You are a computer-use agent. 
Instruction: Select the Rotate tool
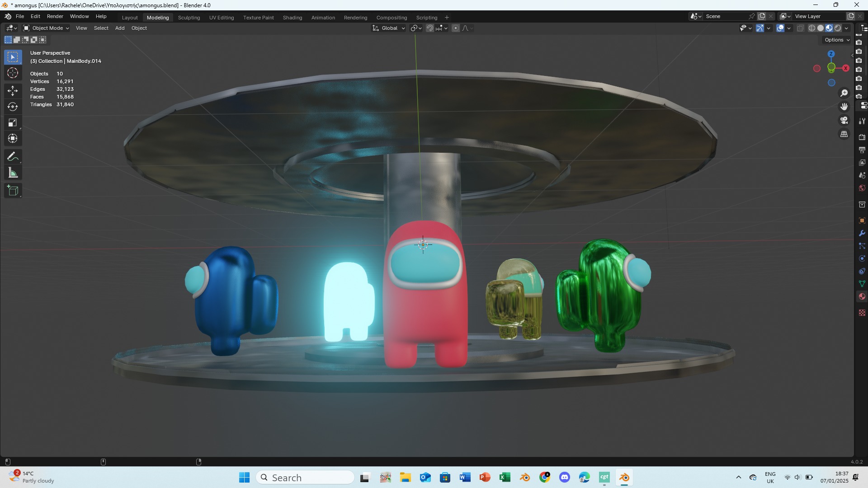click(x=13, y=107)
